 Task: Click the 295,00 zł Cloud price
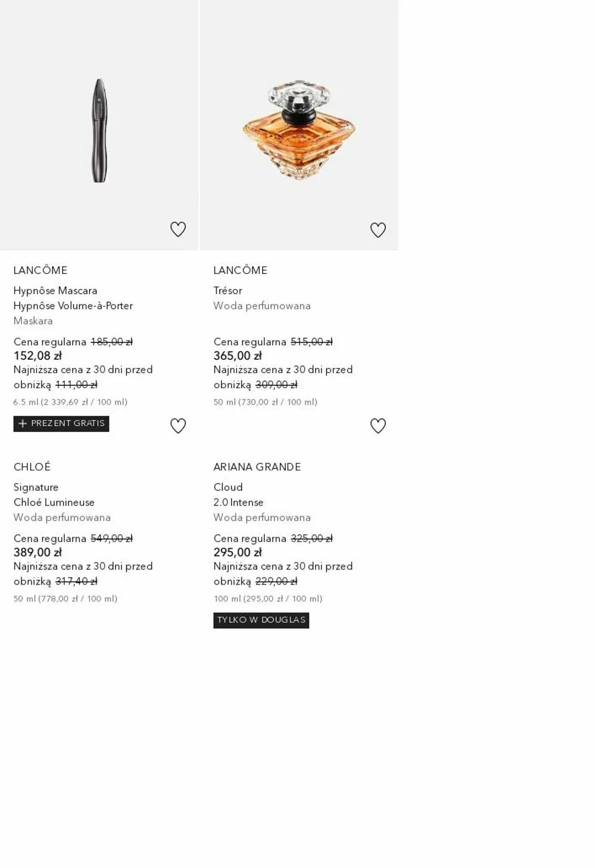click(238, 552)
